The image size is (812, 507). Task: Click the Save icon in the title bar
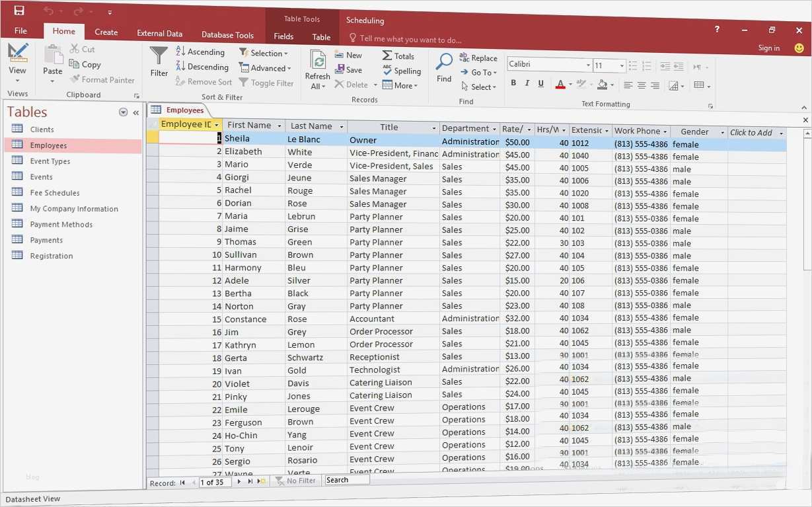pyautogui.click(x=19, y=11)
